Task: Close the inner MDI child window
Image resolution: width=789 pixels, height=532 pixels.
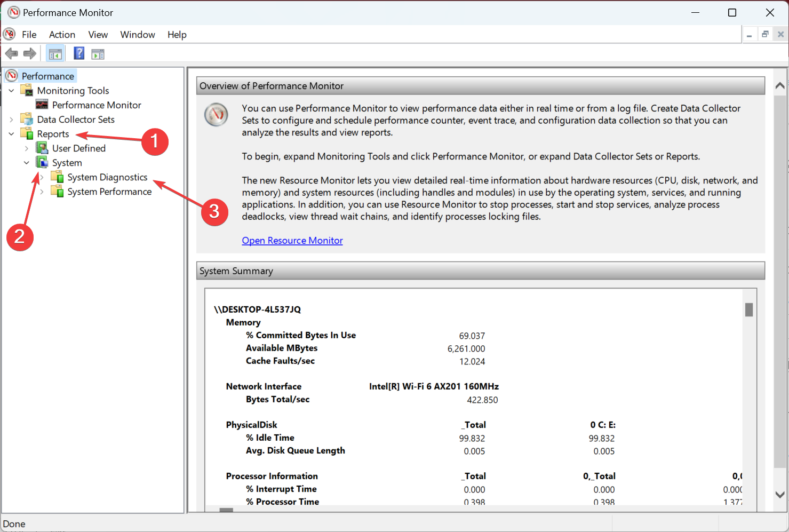Action: (780, 35)
